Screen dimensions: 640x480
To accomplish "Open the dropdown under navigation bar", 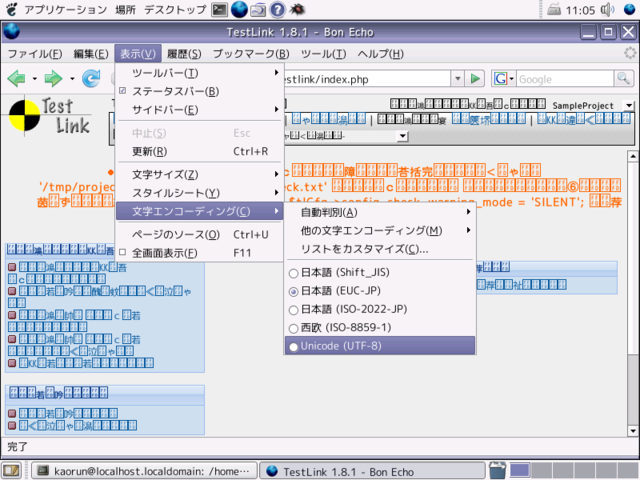I will pyautogui.click(x=402, y=136).
